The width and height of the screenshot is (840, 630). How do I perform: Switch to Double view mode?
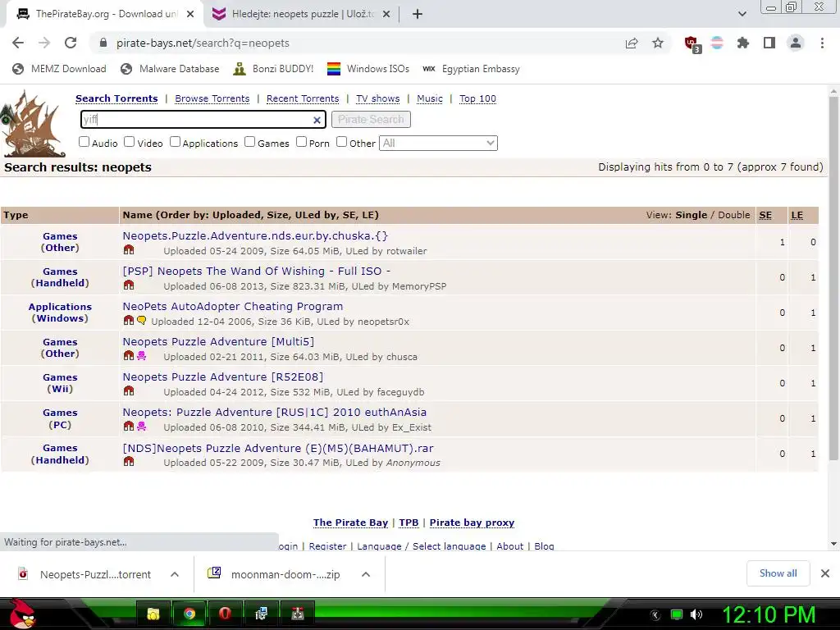(x=733, y=215)
